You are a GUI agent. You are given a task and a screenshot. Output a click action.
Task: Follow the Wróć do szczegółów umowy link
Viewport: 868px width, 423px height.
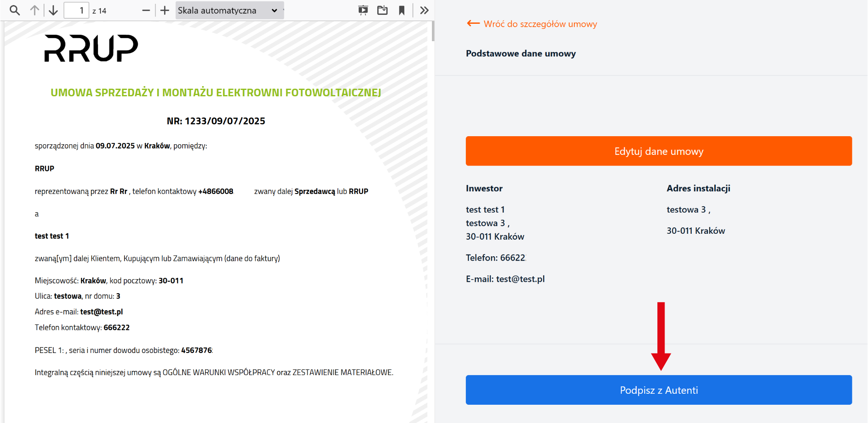point(540,24)
